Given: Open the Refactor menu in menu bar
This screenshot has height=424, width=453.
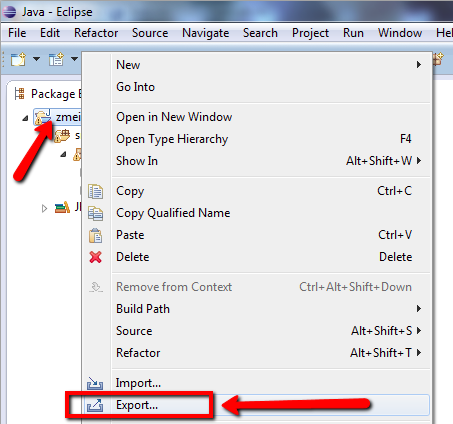Looking at the screenshot, I should 96,33.
